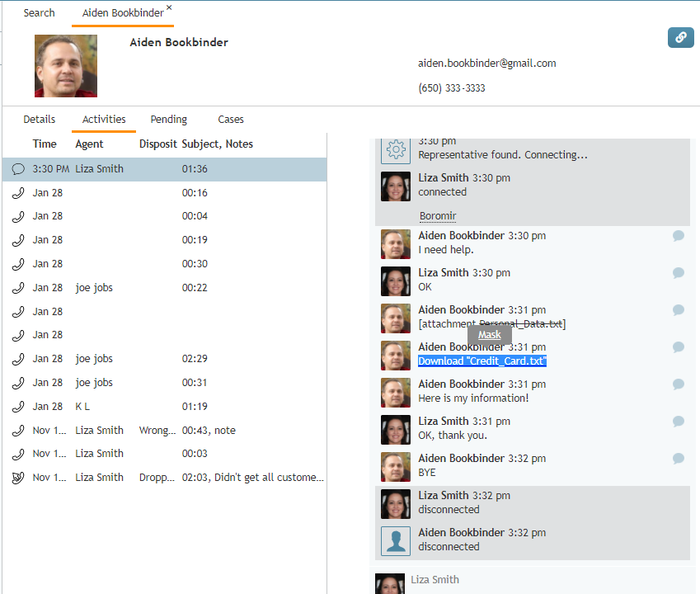The height and width of the screenshot is (594, 700).
Task: Select the 'Dropp...' disposition cell
Action: (x=157, y=478)
